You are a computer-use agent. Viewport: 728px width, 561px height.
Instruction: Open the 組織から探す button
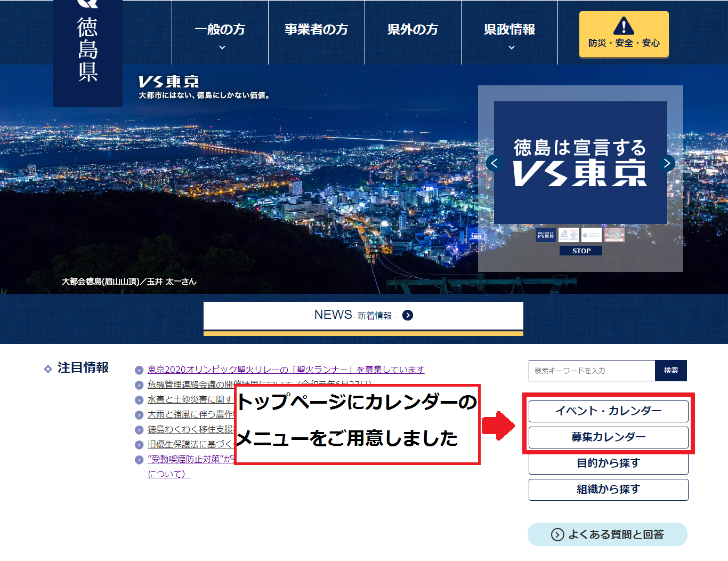click(609, 490)
